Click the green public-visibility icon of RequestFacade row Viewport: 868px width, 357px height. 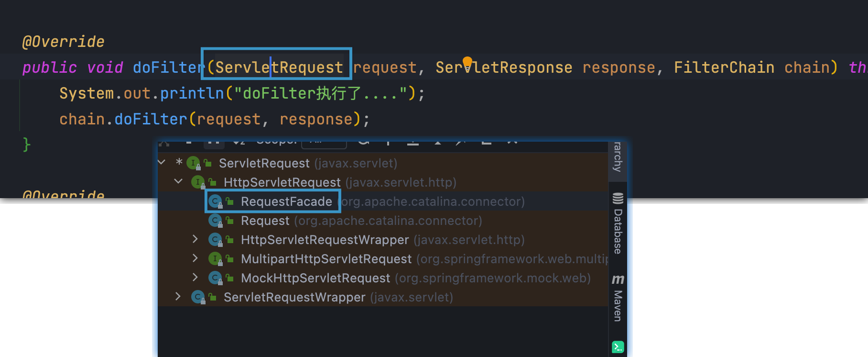tap(230, 201)
